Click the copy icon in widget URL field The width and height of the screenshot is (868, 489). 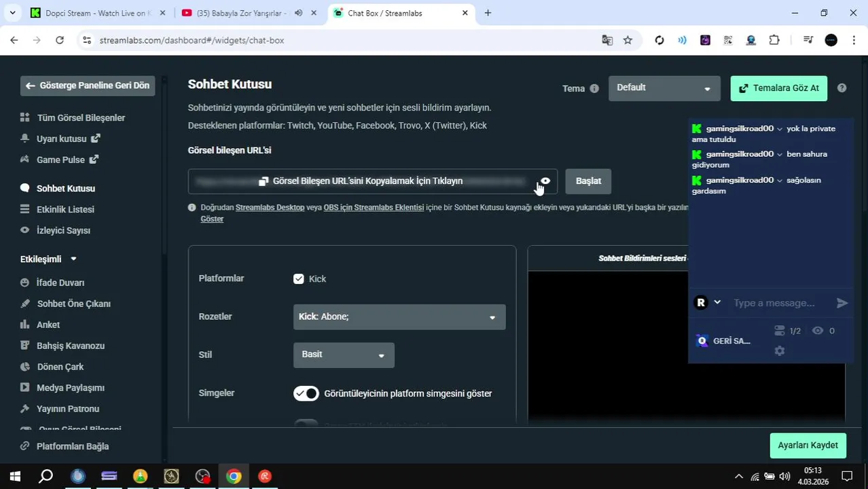[x=264, y=181]
